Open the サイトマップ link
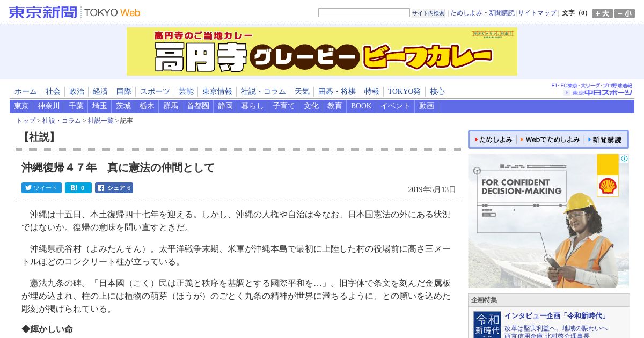Screen dimensions: 644x338 click(537, 13)
